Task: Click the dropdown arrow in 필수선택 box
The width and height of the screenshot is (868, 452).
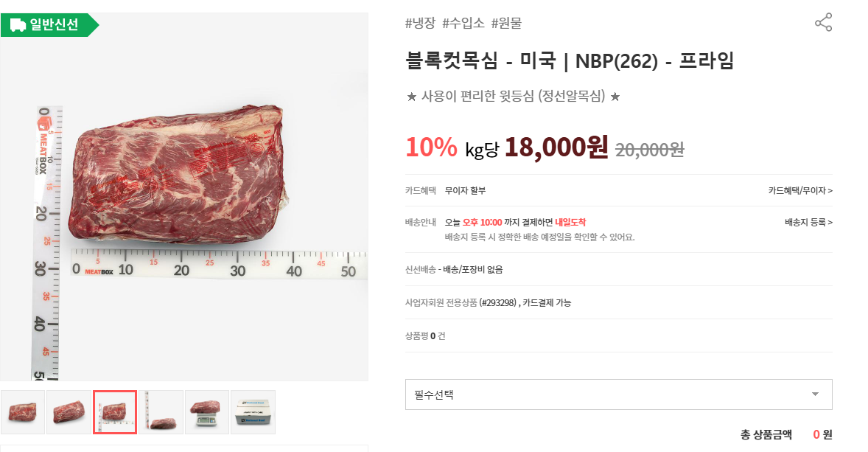Action: point(815,394)
